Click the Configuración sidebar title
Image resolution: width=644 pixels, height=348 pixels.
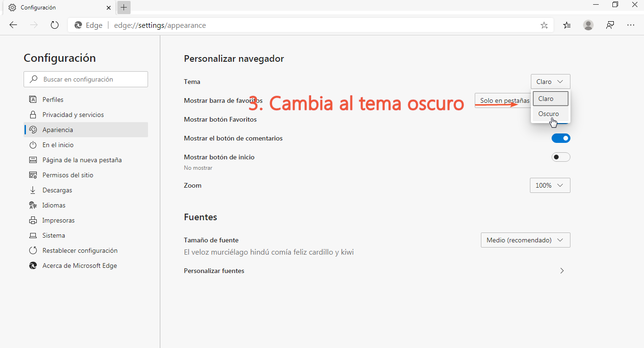(60, 58)
